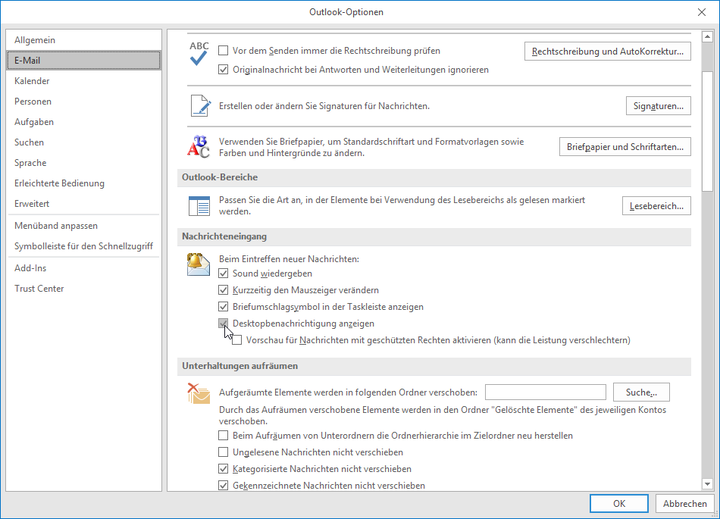Click the Outlook-Bereiche section header
This screenshot has width=720, height=519.
434,177
